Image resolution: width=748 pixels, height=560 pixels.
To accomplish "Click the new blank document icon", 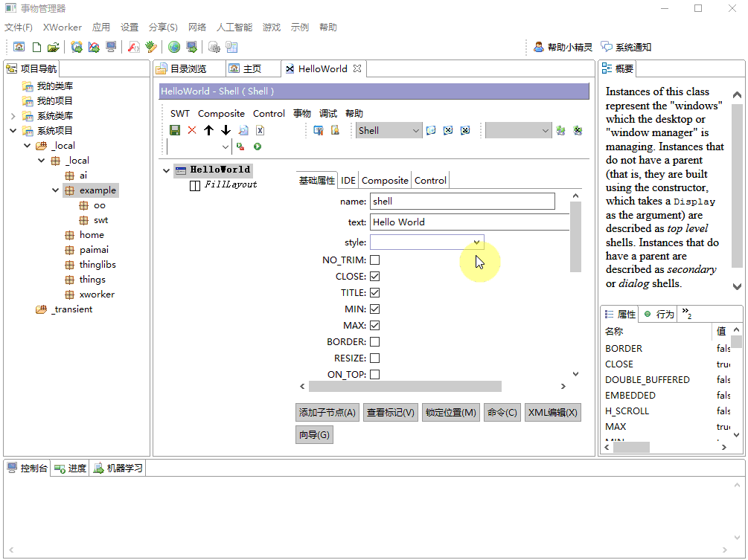I will click(x=36, y=47).
